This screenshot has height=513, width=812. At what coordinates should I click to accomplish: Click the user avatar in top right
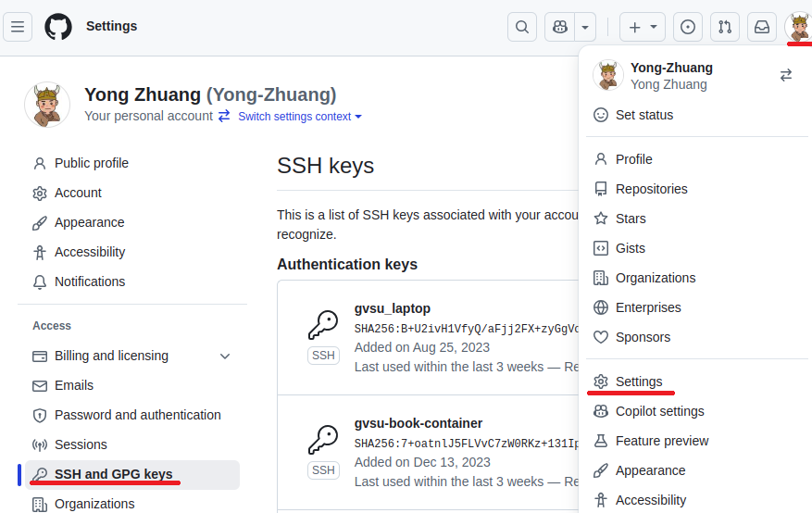coord(797,26)
